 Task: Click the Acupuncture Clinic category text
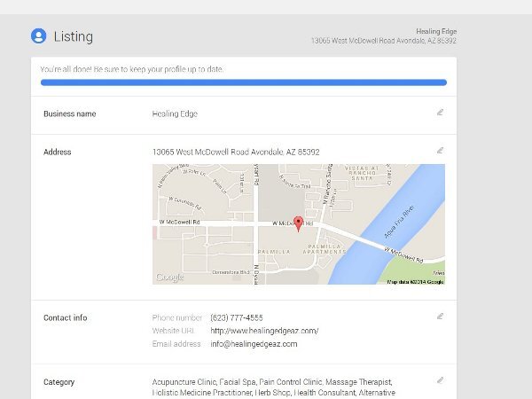coord(184,382)
